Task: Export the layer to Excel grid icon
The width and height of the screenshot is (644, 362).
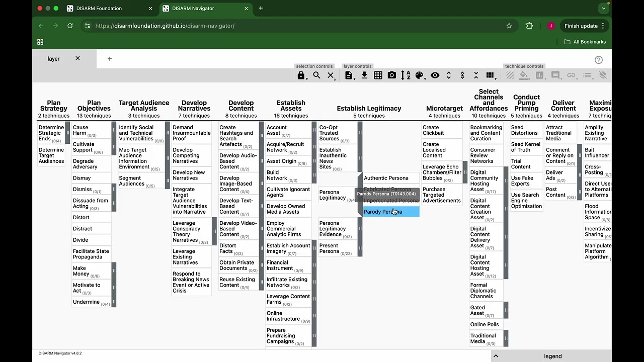Action: point(378,75)
